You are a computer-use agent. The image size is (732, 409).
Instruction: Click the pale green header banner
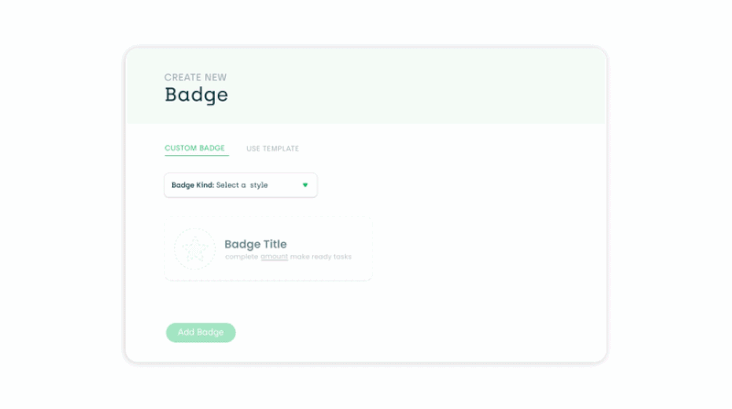click(x=366, y=85)
